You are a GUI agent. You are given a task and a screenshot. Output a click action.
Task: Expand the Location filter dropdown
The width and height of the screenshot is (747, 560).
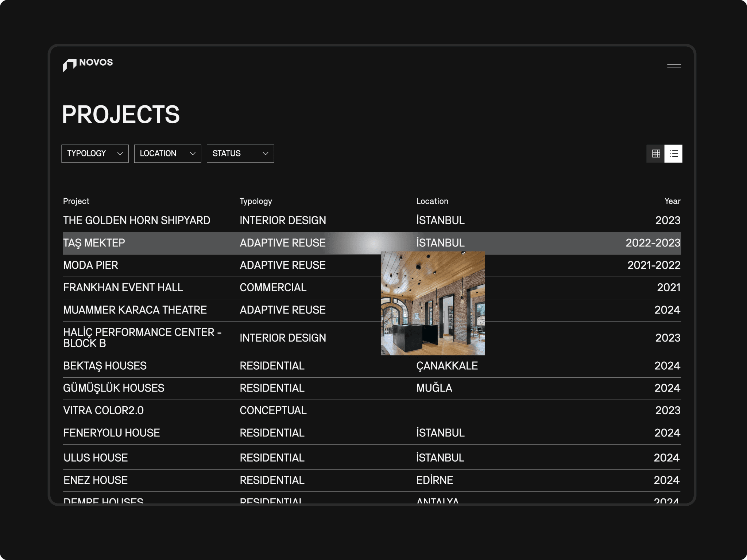(x=167, y=153)
